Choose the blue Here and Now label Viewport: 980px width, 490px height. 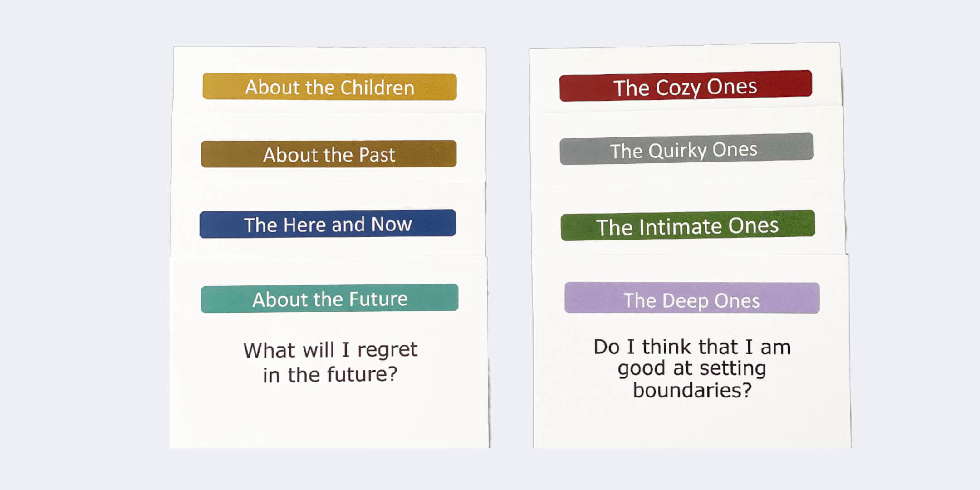328,224
